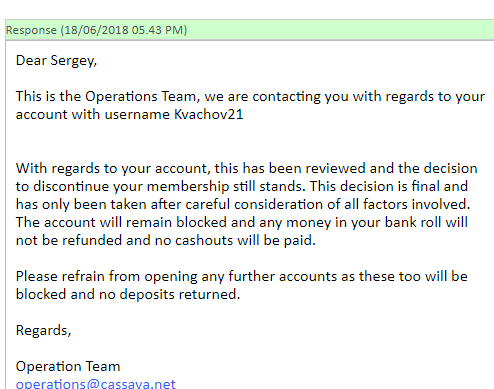Click the green Response header bar
494x389 pixels.
(250, 30)
